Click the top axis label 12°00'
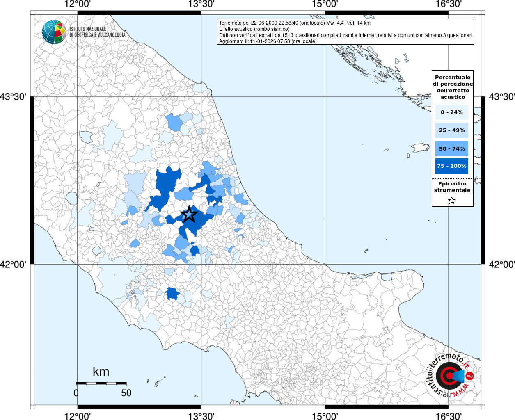Viewport: 515px width, 420px height. coord(78,4)
